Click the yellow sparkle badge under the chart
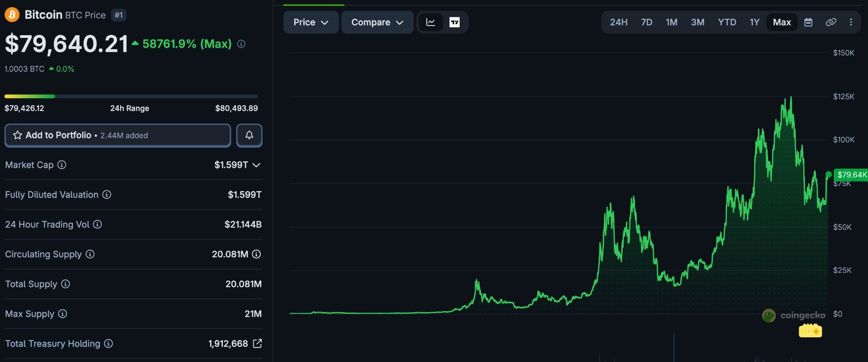This screenshot has height=362, width=868. (810, 330)
